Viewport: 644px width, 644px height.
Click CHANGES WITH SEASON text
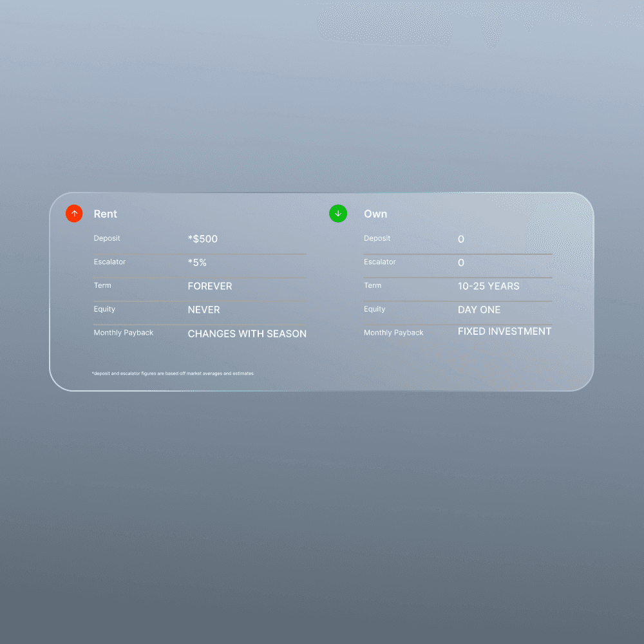point(247,334)
